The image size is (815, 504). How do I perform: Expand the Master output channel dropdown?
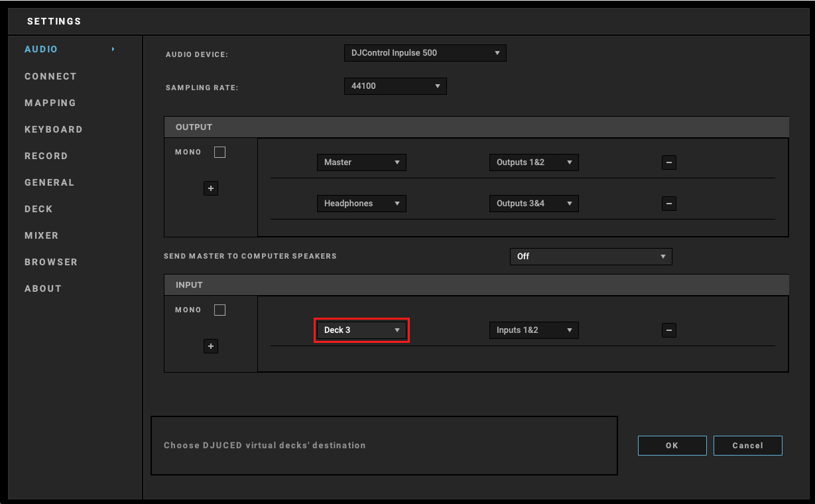point(361,162)
